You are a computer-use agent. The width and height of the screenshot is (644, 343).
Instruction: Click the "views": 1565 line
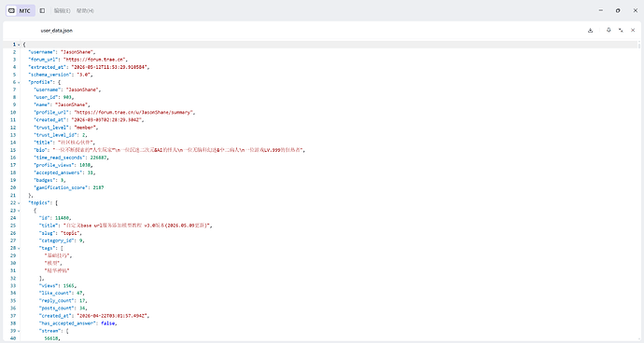(x=58, y=285)
